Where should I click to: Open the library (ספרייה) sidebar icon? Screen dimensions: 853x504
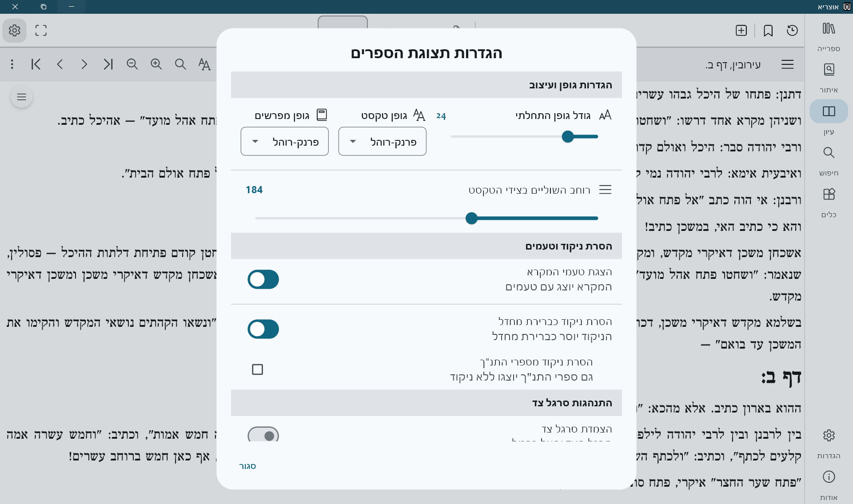[x=829, y=29]
